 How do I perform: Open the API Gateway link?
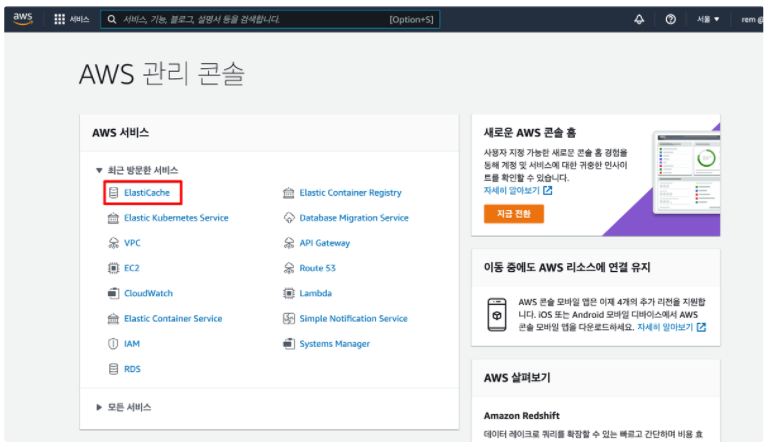click(x=325, y=243)
